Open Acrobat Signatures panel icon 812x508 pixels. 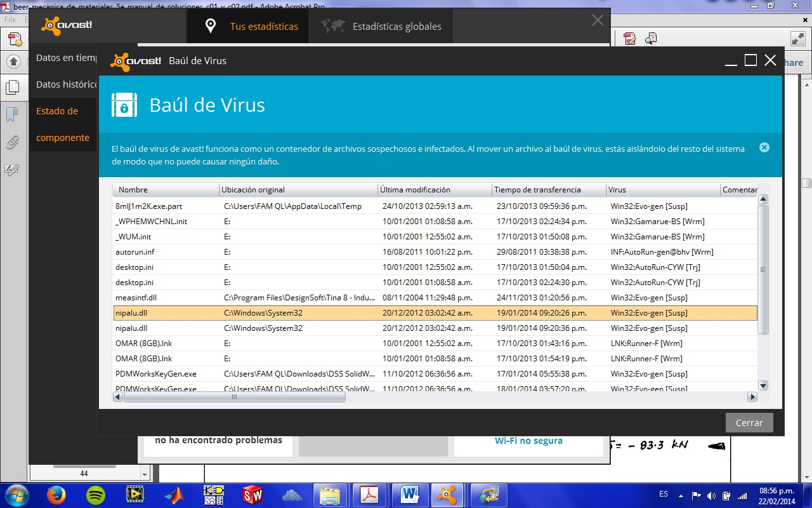click(12, 169)
